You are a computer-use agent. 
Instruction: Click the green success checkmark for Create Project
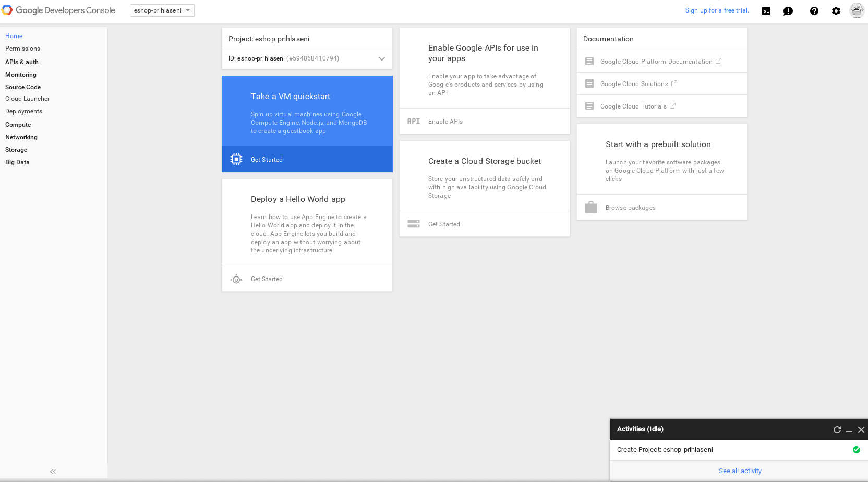857,450
